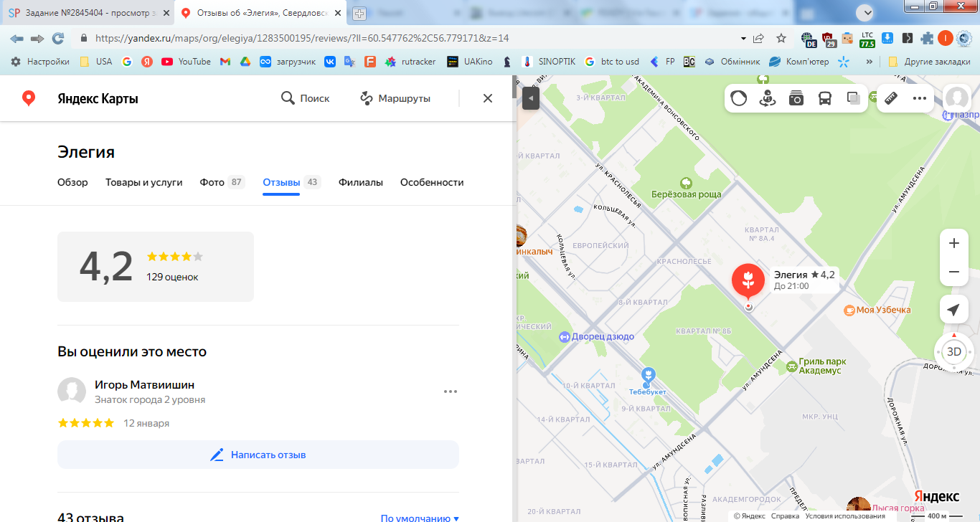Open the rutracker bookmark
980x522 pixels.
(x=410, y=62)
